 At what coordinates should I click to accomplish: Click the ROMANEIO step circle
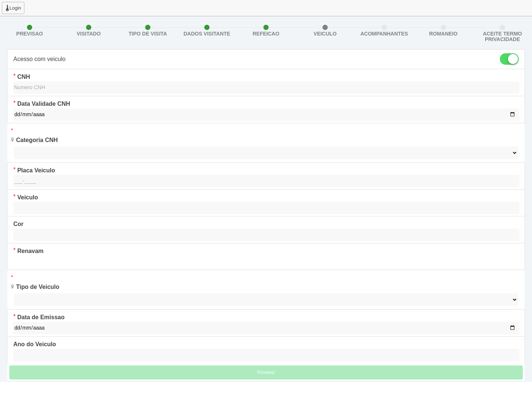(x=443, y=27)
